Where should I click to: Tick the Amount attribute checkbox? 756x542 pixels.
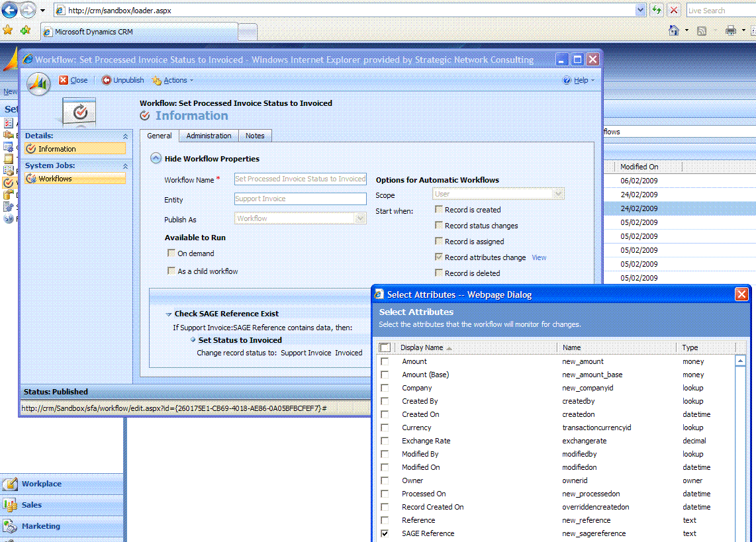click(385, 361)
